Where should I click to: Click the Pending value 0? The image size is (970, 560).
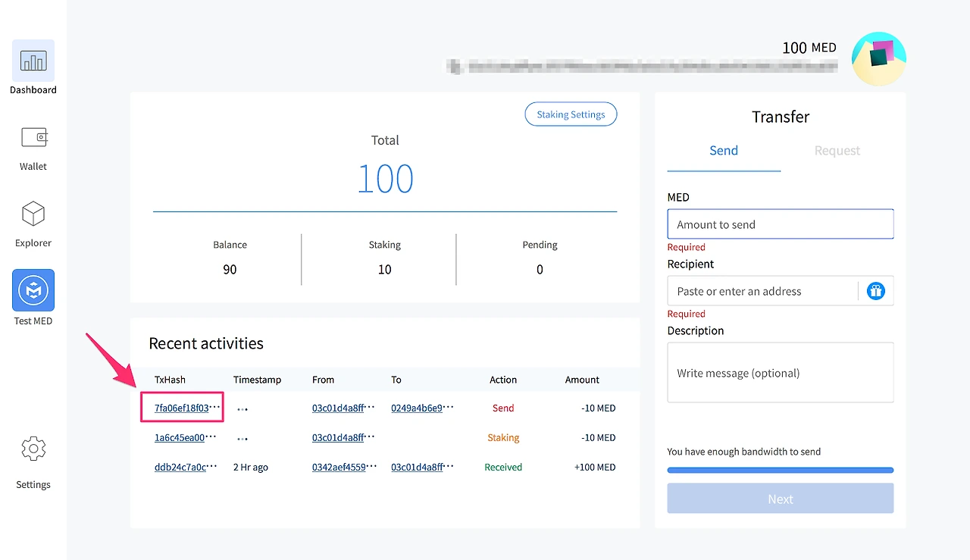click(x=540, y=270)
